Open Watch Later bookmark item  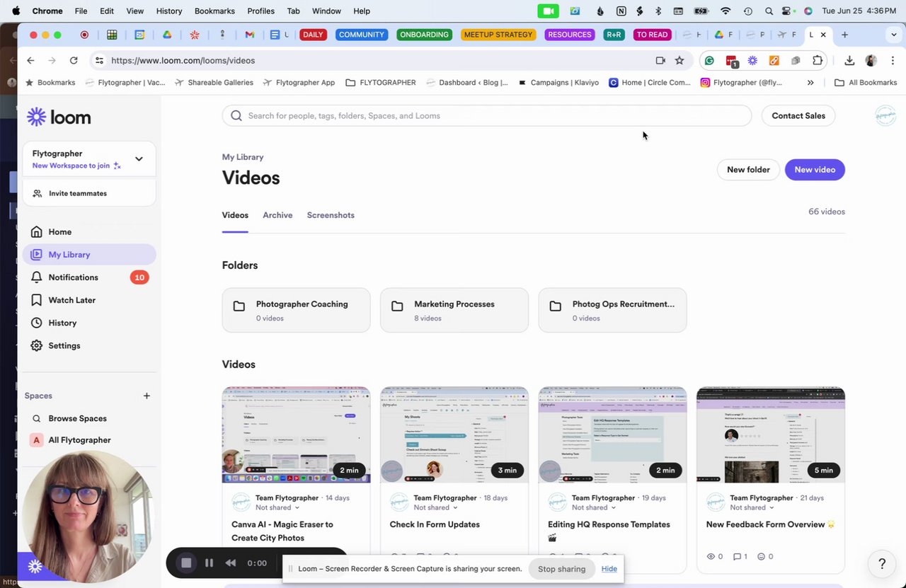(x=89, y=300)
